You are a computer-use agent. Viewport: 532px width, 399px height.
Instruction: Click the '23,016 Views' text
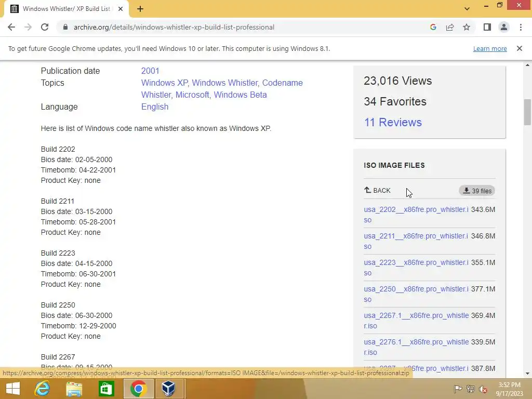397,81
